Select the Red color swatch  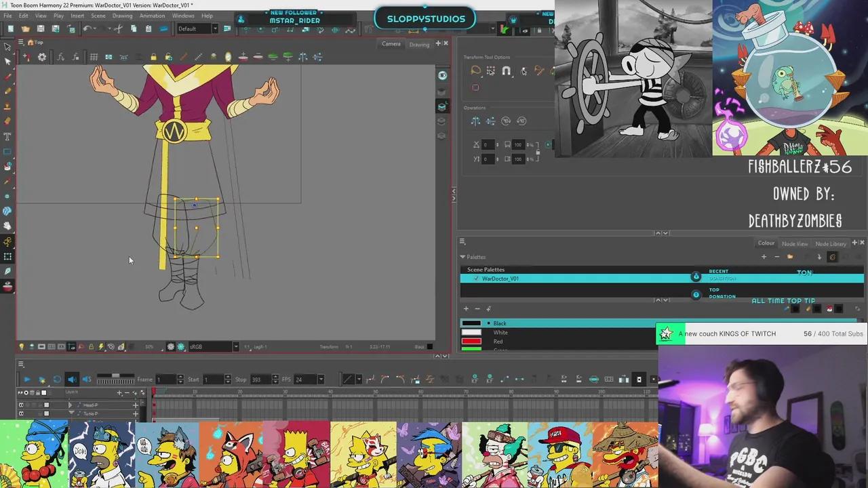point(473,342)
